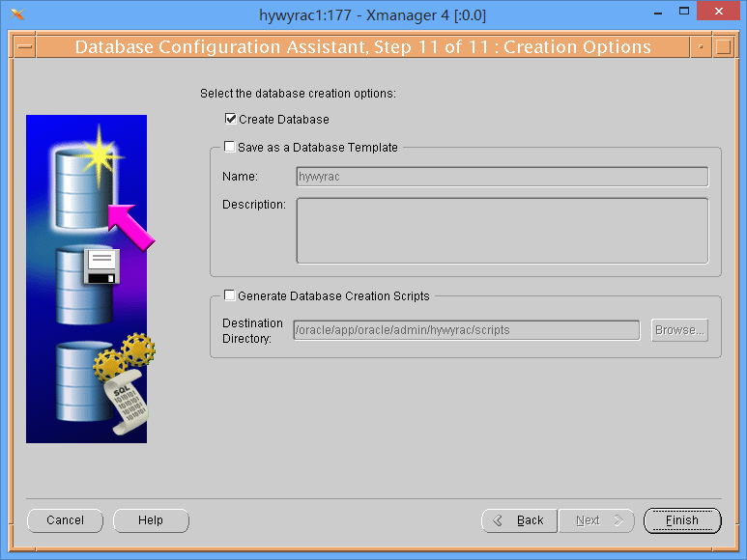
Task: Click the Cancel button
Action: click(x=66, y=520)
